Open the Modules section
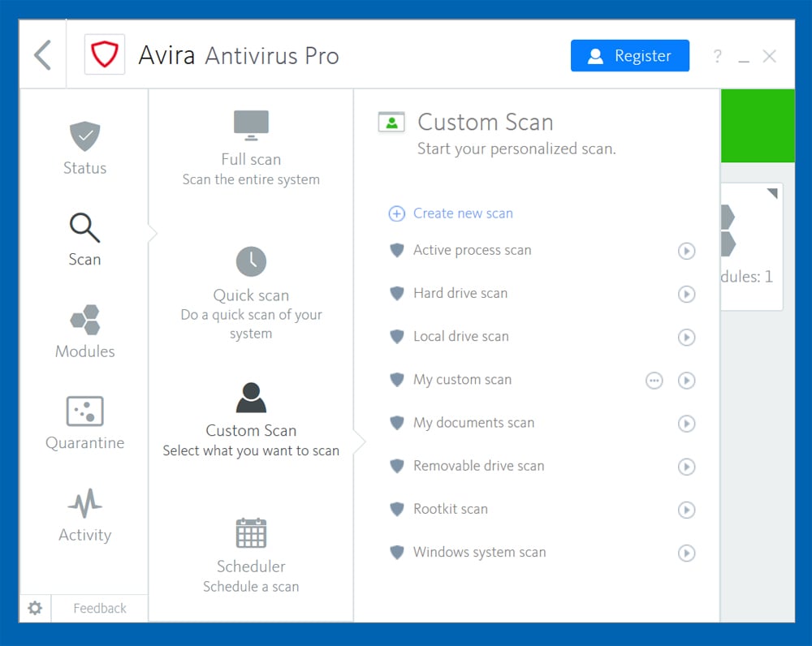The image size is (812, 646). pyautogui.click(x=85, y=332)
